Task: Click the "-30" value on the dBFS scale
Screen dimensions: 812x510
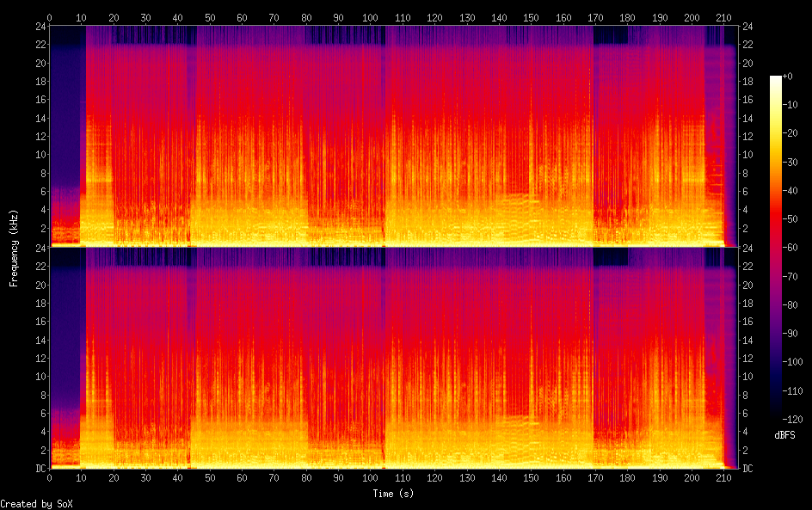Action: coord(790,162)
